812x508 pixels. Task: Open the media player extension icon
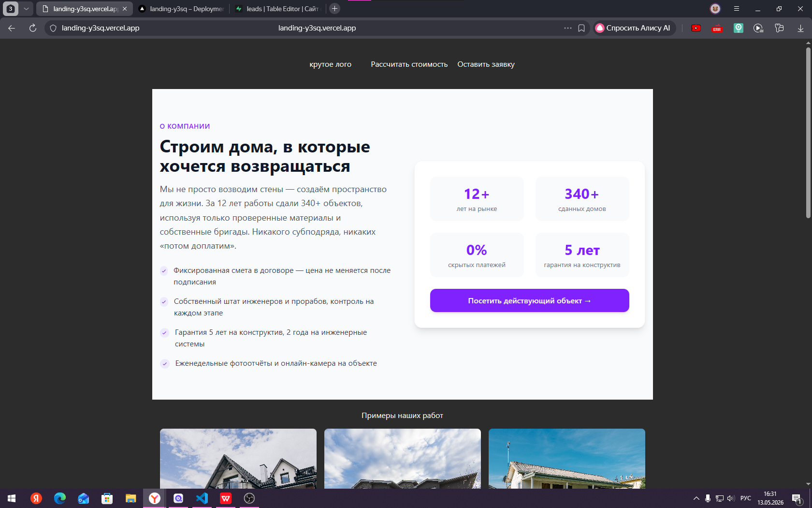[758, 28]
